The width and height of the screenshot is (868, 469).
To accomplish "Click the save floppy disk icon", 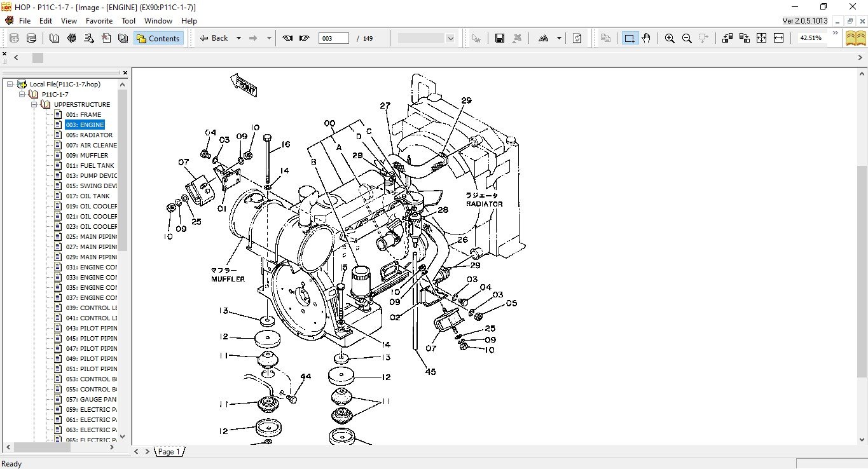I will point(499,38).
